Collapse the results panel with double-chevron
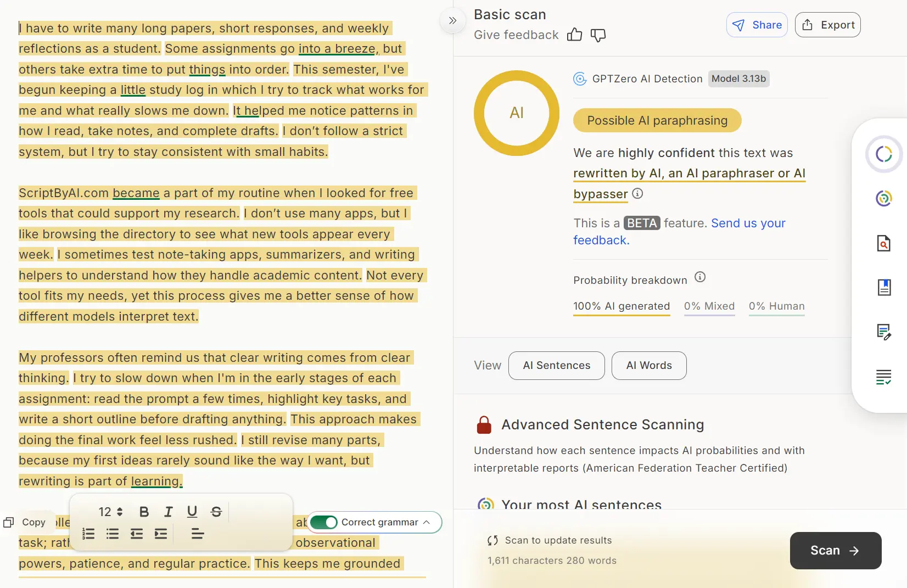Screen dimensions: 907x588 452,21
